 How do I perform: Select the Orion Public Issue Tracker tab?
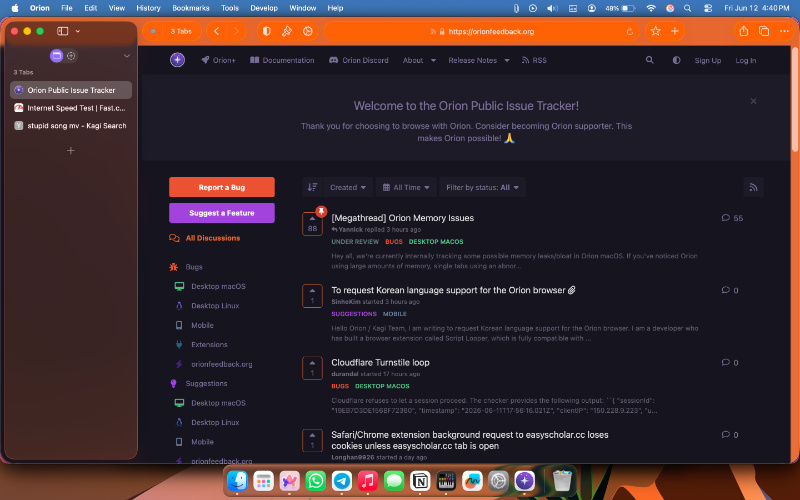[x=71, y=90]
